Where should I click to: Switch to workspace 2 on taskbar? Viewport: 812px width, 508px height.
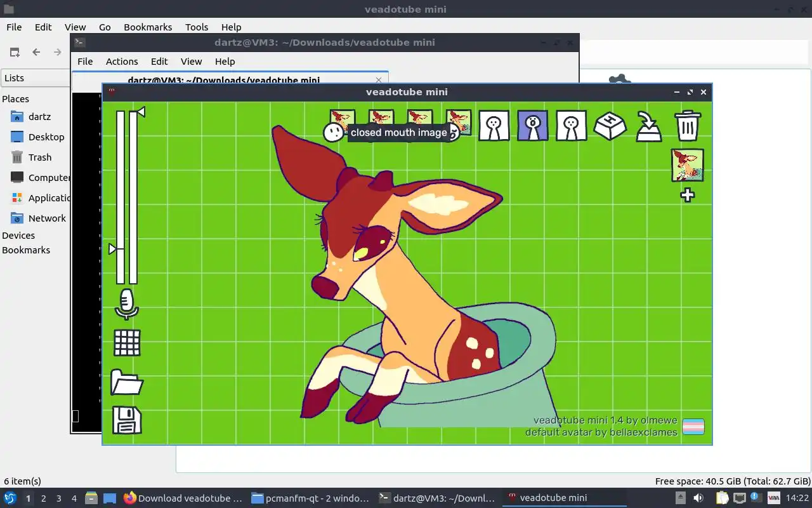coord(43,498)
